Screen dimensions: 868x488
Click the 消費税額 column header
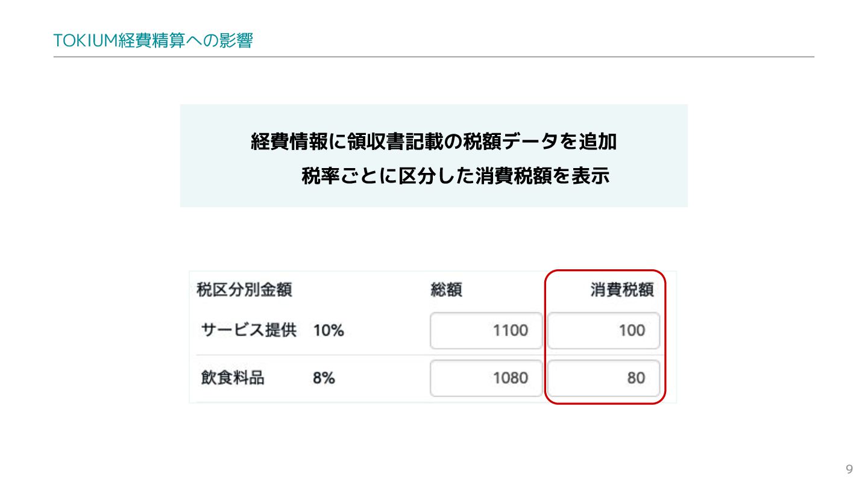pos(621,290)
